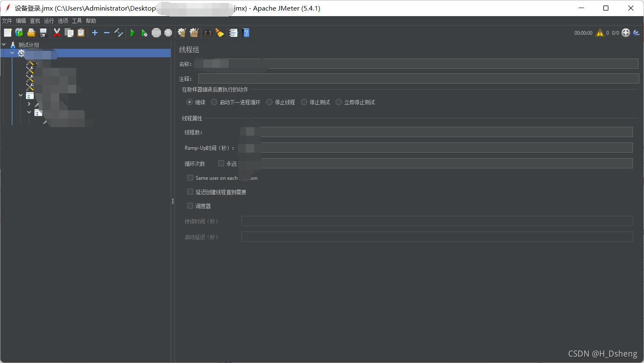644x363 pixels.
Task: Select 测试计划 in the tree
Action: tap(28, 45)
